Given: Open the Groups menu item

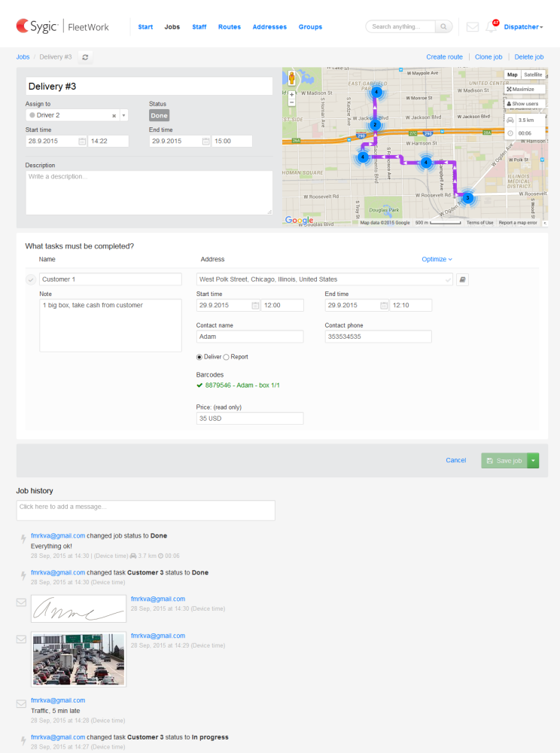Looking at the screenshot, I should [x=310, y=27].
